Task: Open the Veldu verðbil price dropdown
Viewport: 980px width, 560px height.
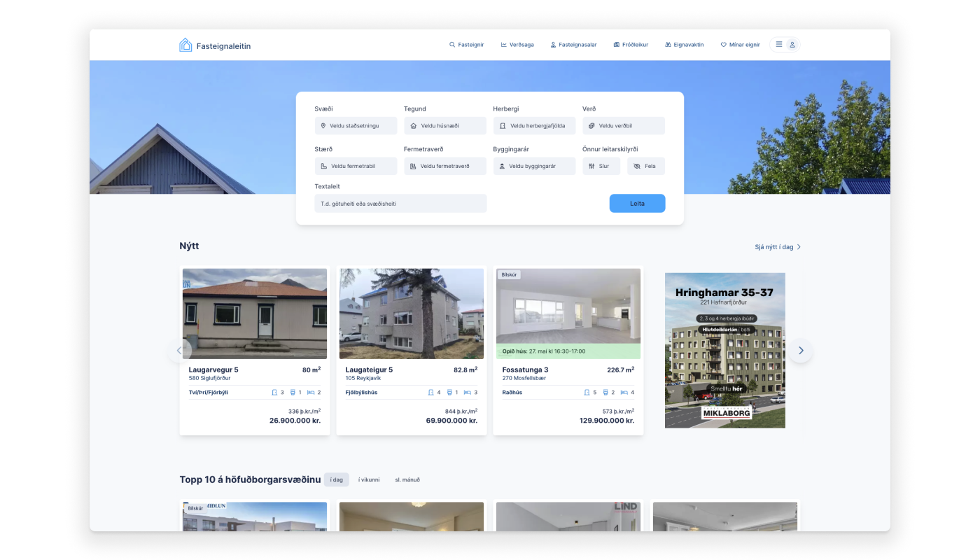Action: pyautogui.click(x=624, y=126)
